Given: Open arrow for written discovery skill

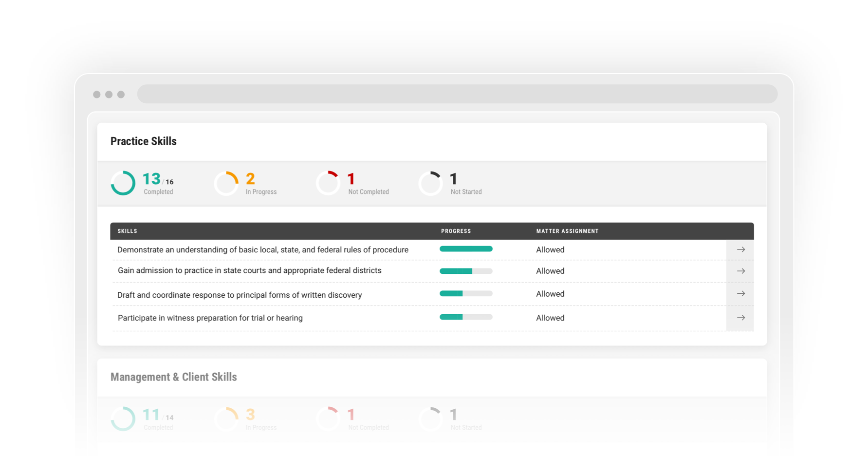Looking at the screenshot, I should (740, 294).
